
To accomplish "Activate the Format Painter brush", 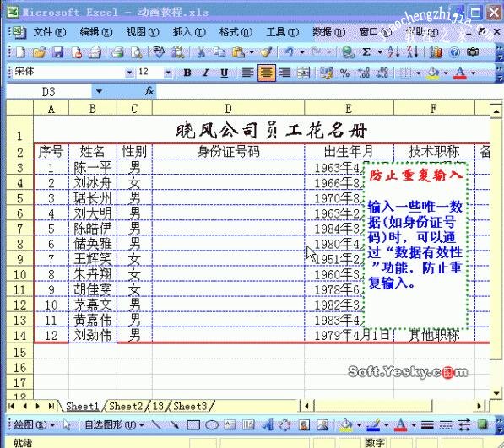I will click(267, 52).
